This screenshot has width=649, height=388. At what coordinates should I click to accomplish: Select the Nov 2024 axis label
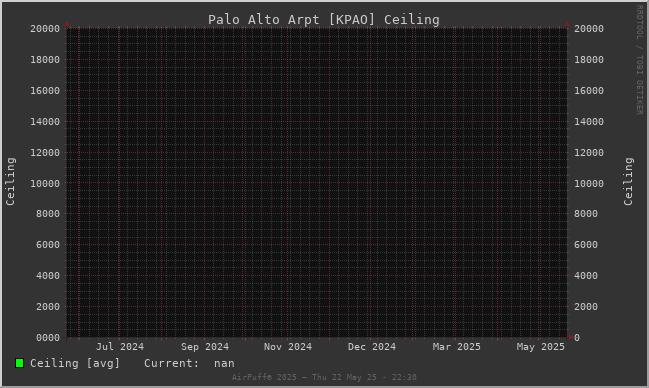288,347
